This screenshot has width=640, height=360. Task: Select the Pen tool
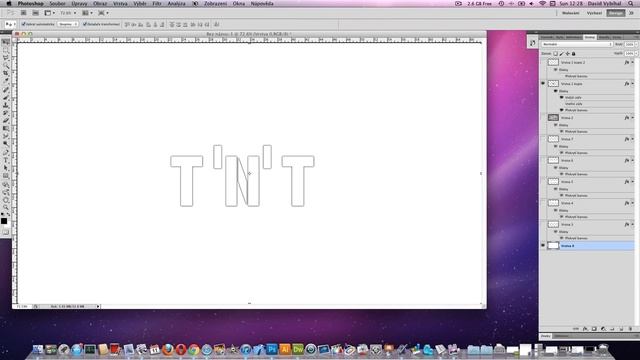pyautogui.click(x=6, y=152)
